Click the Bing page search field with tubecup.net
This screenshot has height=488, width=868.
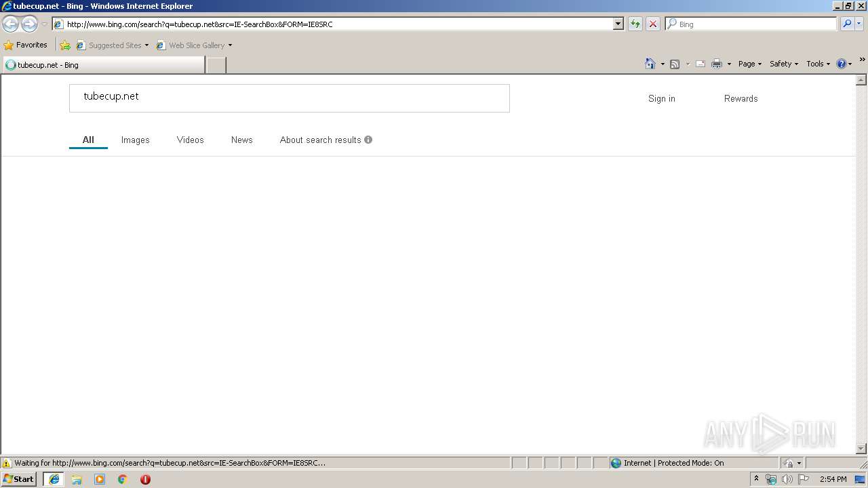point(290,98)
